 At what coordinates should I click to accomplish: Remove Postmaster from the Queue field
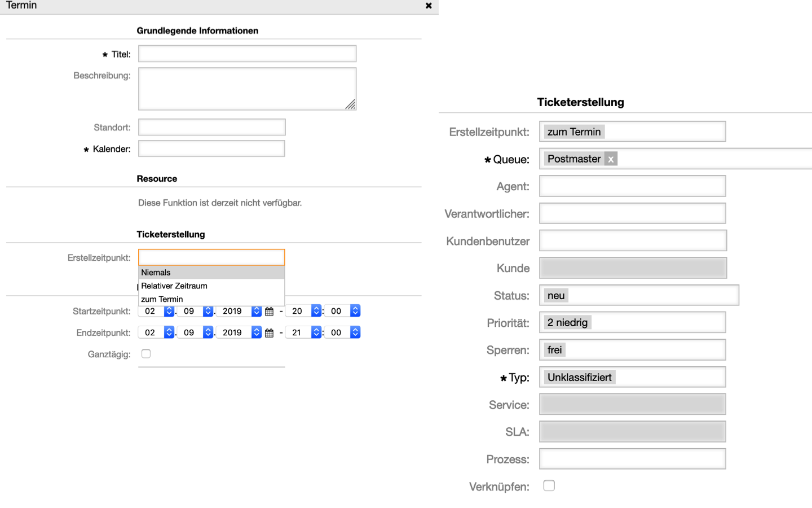tap(610, 159)
